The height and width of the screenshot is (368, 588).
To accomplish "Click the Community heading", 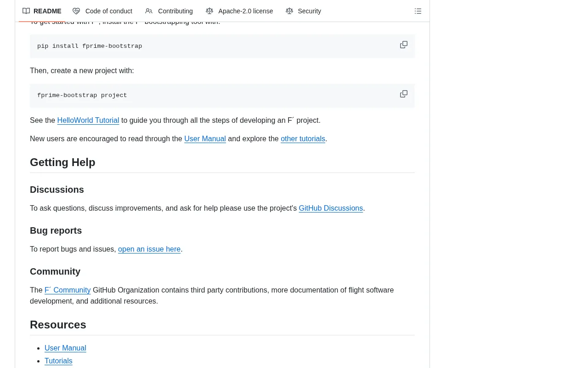I will click(x=55, y=271).
